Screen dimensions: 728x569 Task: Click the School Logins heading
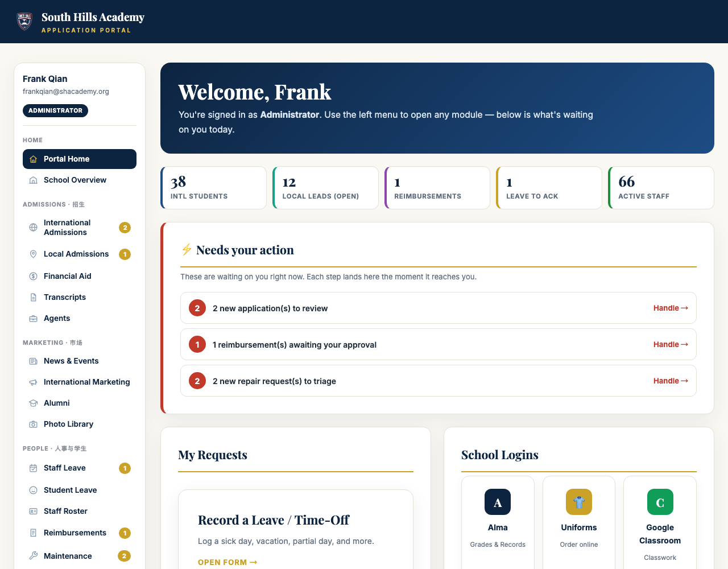[x=500, y=455]
